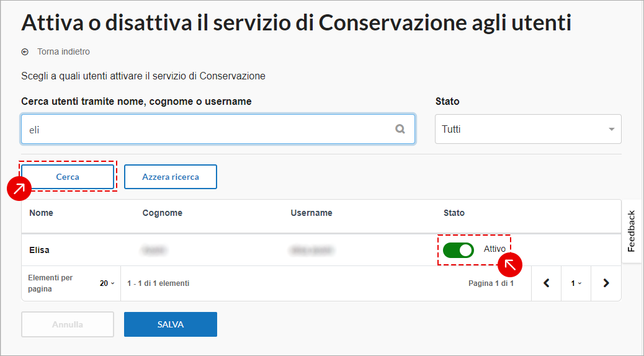The image size is (644, 356).
Task: Go to previous page arrow
Action: click(x=546, y=283)
